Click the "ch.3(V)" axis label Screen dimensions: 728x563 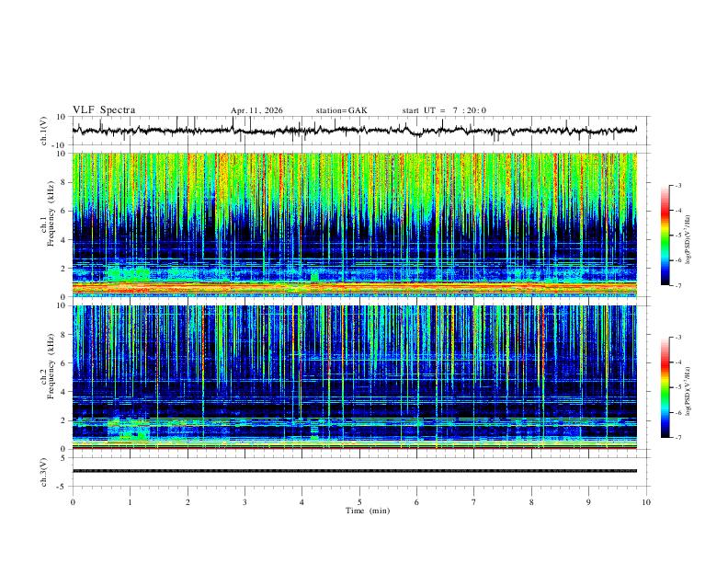click(x=44, y=473)
